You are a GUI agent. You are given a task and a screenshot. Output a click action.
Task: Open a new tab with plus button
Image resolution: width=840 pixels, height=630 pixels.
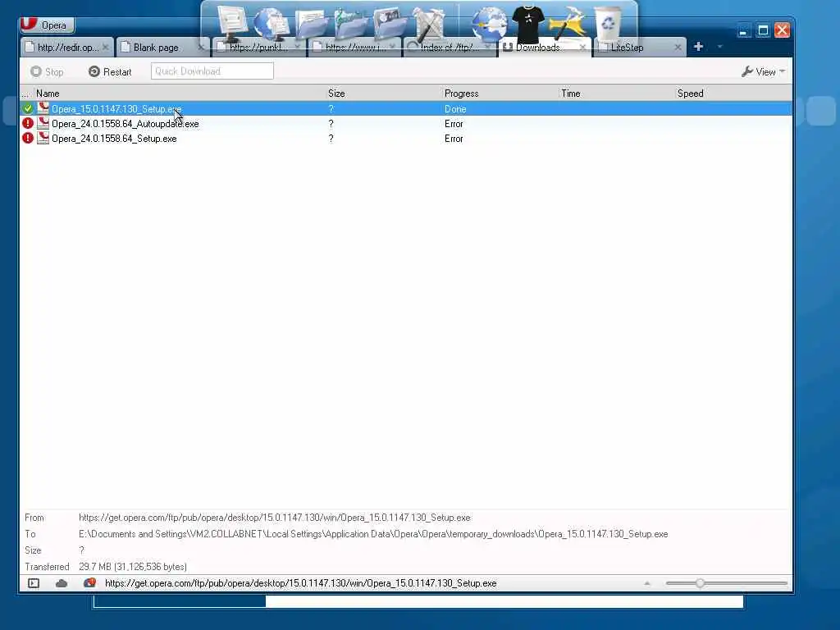click(x=698, y=47)
